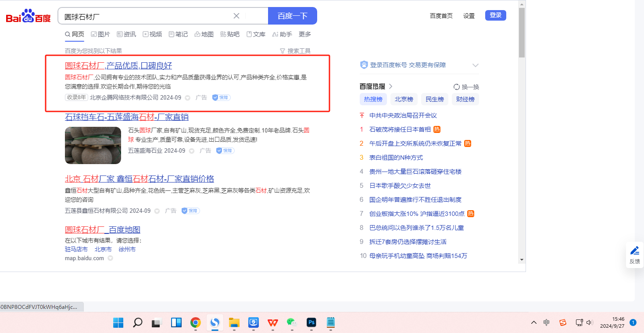Open File Explorer from the taskbar
644x333 pixels.
(x=234, y=323)
